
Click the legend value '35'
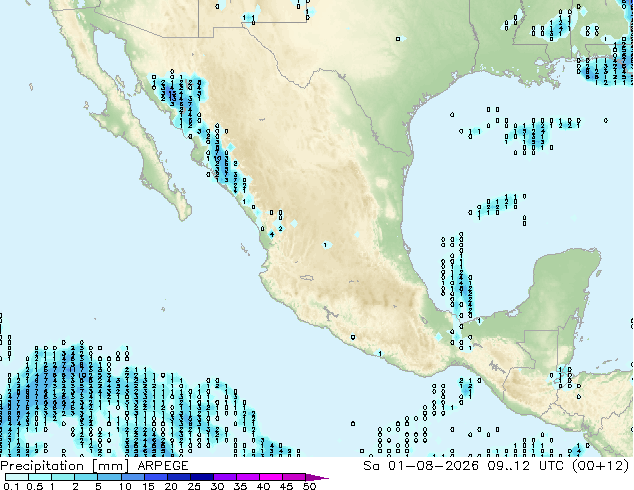click(x=240, y=486)
